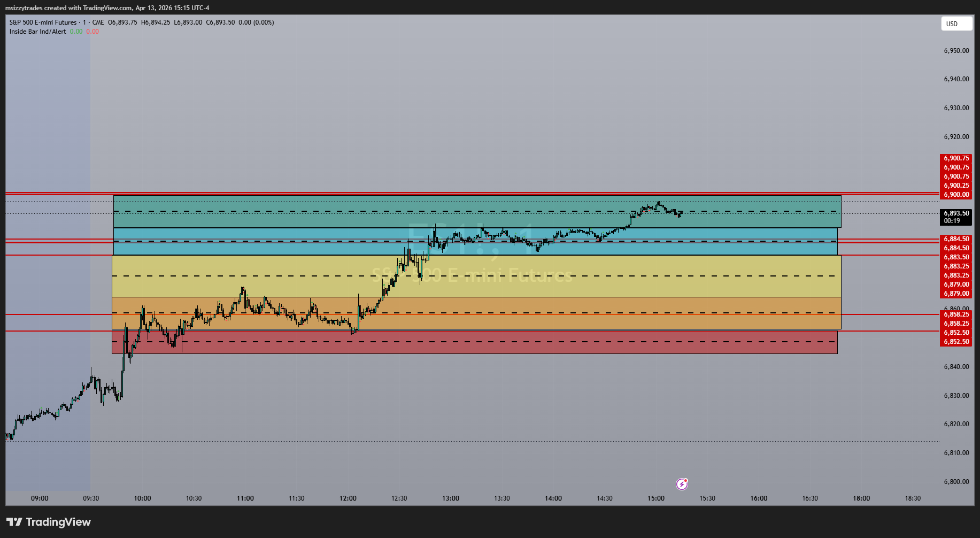The image size is (980, 538).
Task: Click the 6,800.00 price axis label
Action: point(956,482)
